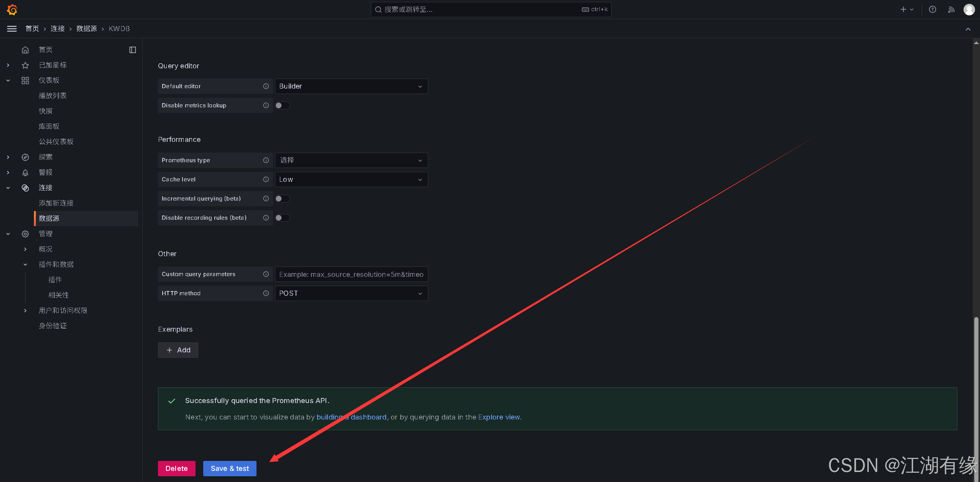The width and height of the screenshot is (980, 482).
Task: Open the Cache level Low dropdown
Action: [x=352, y=179]
